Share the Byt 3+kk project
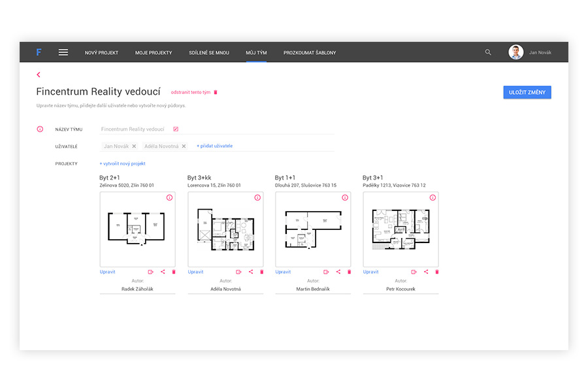This screenshot has width=588, height=392. point(251,272)
